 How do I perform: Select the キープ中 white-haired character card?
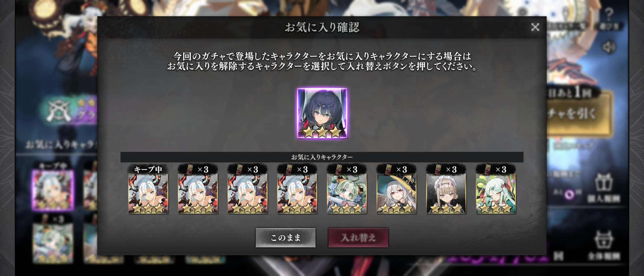click(148, 194)
